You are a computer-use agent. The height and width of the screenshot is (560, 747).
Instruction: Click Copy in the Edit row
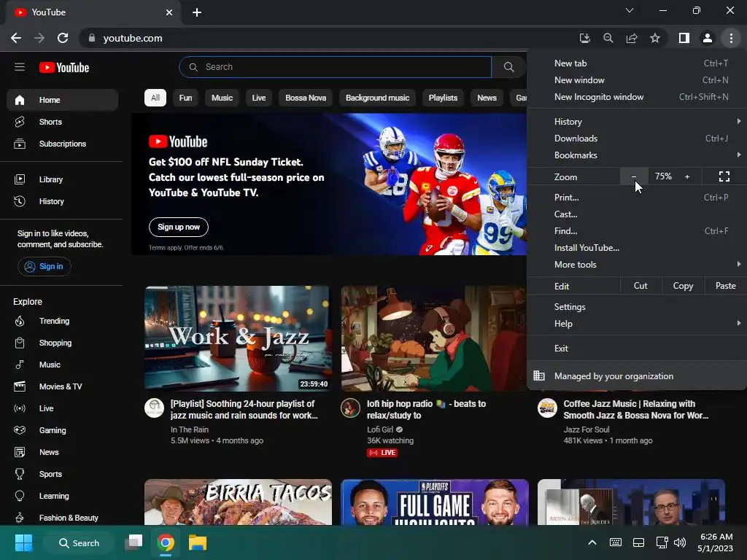click(x=683, y=286)
